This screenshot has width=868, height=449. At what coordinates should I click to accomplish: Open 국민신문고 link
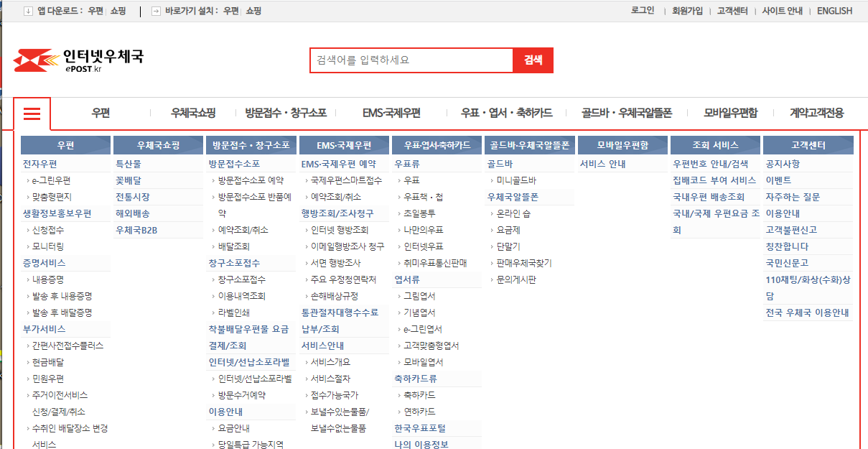pos(787,263)
